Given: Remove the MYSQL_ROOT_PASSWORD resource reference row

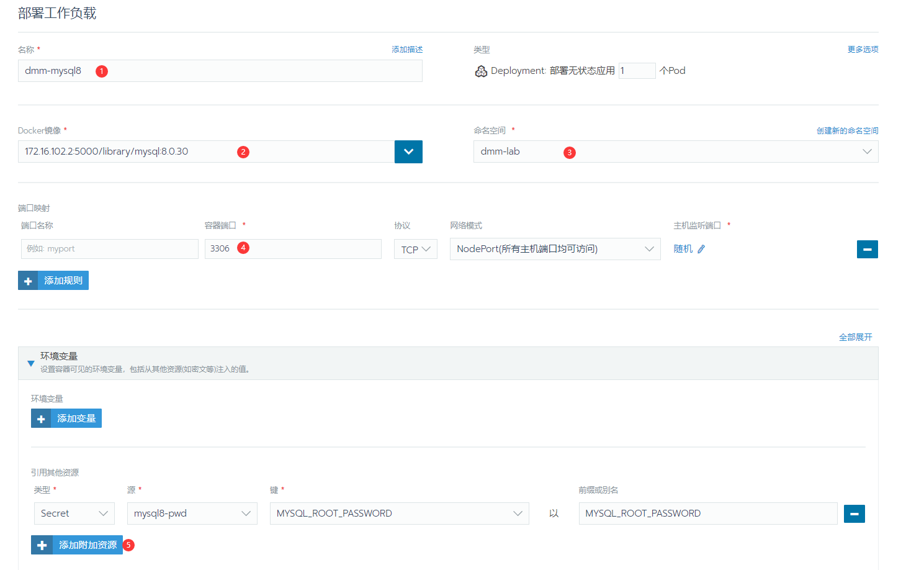Looking at the screenshot, I should click(x=854, y=513).
